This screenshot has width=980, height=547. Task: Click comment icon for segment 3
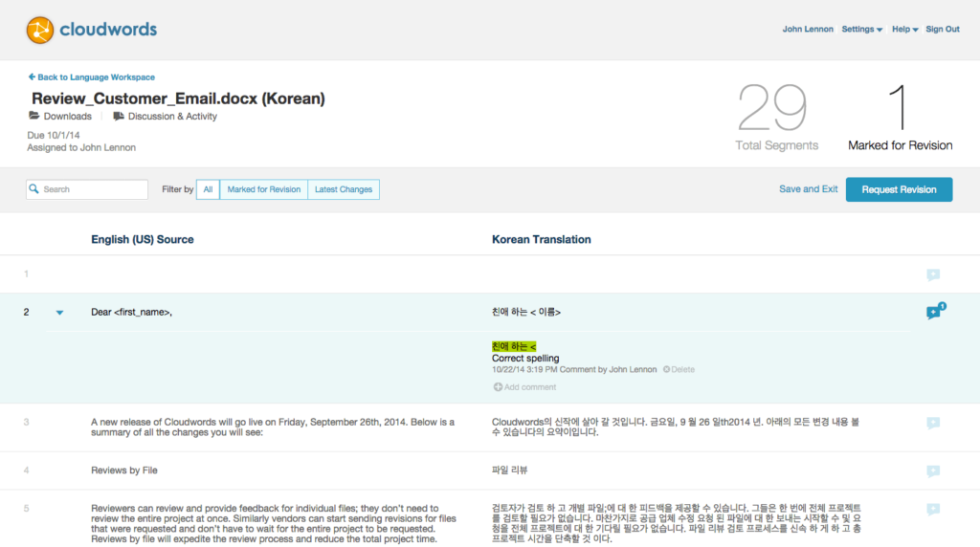pyautogui.click(x=933, y=423)
